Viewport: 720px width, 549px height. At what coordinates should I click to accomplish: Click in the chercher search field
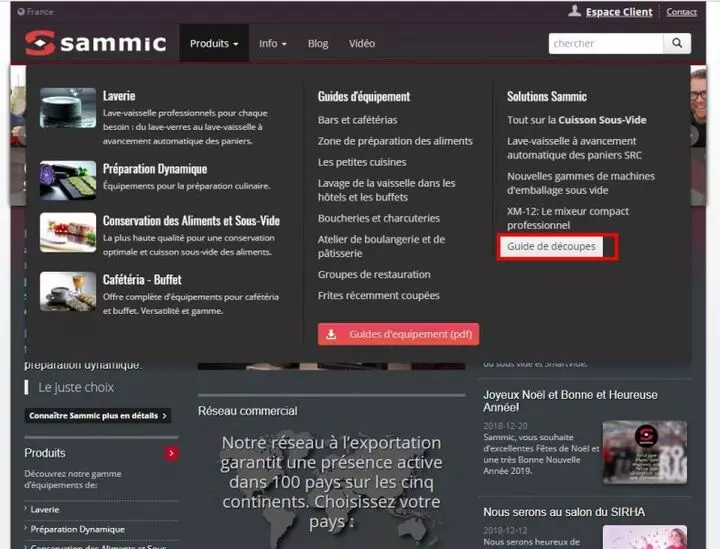pyautogui.click(x=606, y=43)
